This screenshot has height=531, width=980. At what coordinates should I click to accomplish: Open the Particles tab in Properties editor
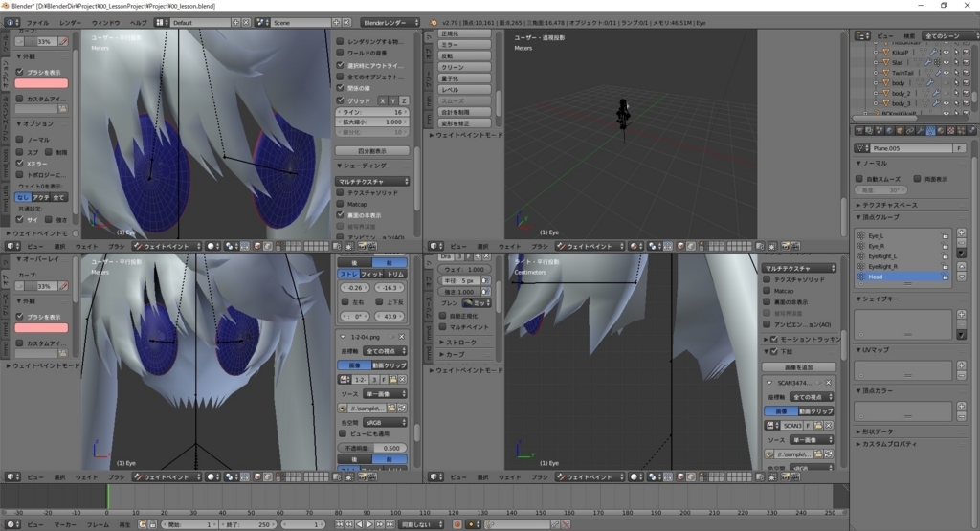[961, 130]
